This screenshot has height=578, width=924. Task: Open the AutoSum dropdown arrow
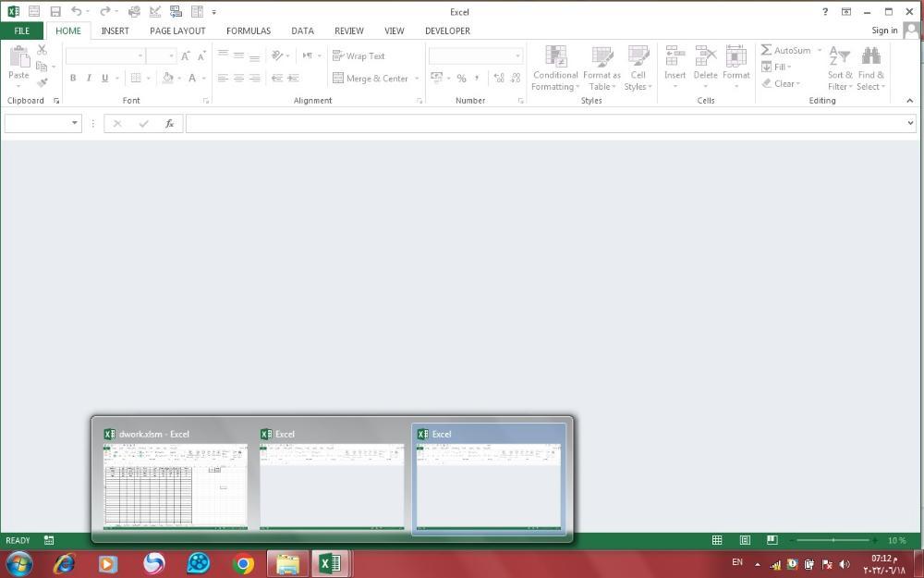[819, 51]
